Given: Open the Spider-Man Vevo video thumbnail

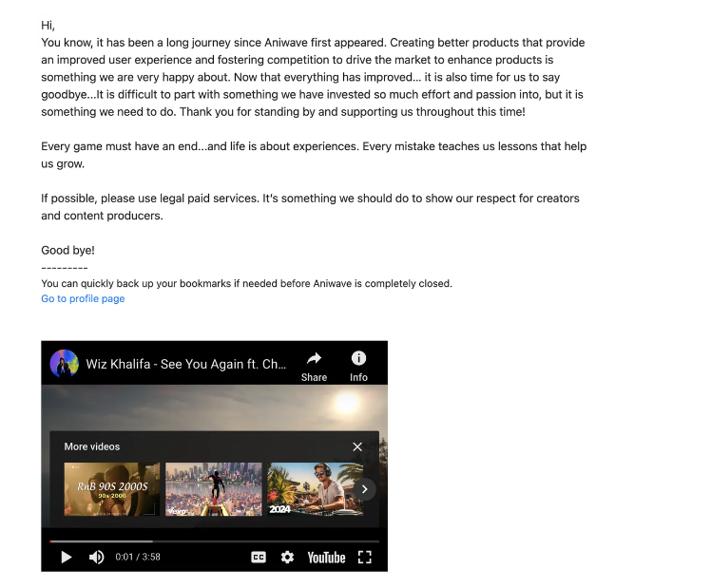Looking at the screenshot, I should pos(214,489).
